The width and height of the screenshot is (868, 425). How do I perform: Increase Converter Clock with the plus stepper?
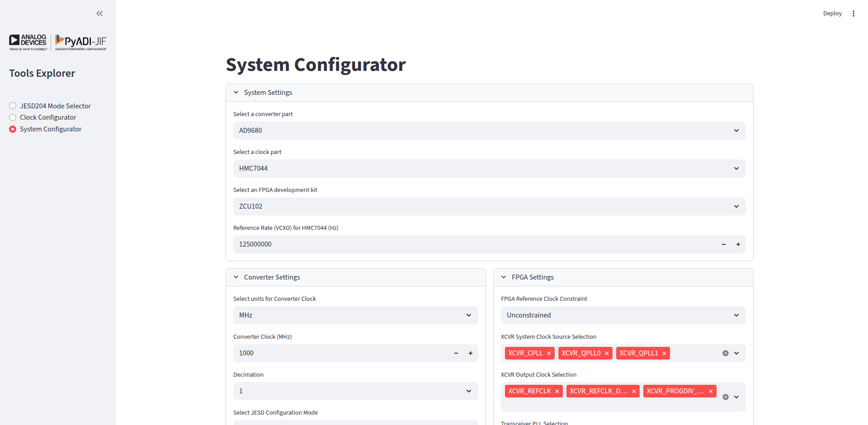[470, 353]
